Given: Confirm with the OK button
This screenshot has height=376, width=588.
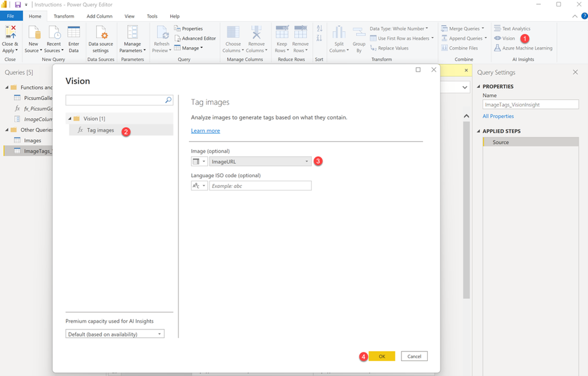Looking at the screenshot, I should tap(382, 356).
